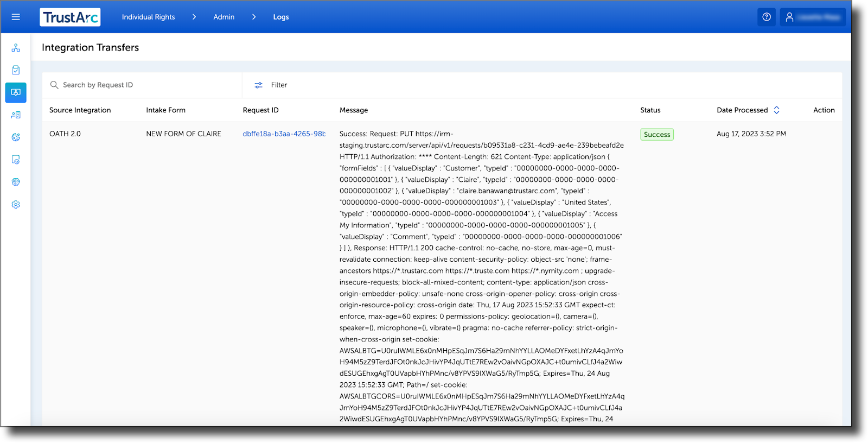Open the clipboard checkmark sidebar icon
The image size is (868, 443).
[x=16, y=70]
